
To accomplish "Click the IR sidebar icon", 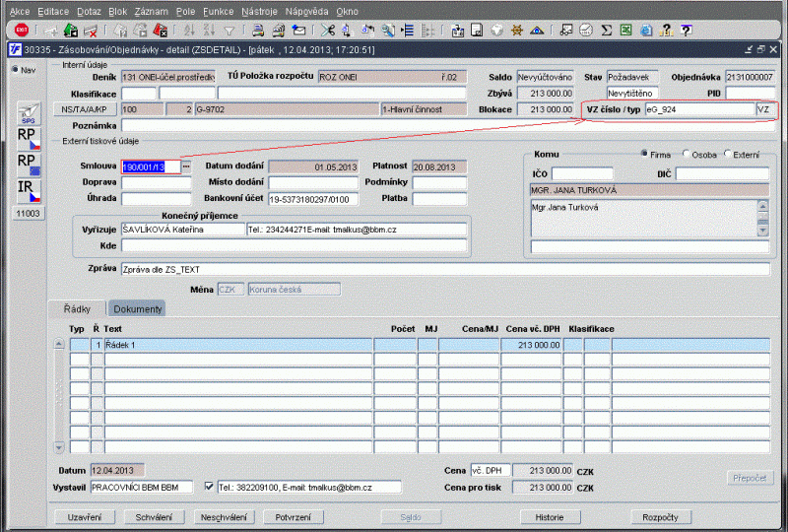I will point(29,190).
